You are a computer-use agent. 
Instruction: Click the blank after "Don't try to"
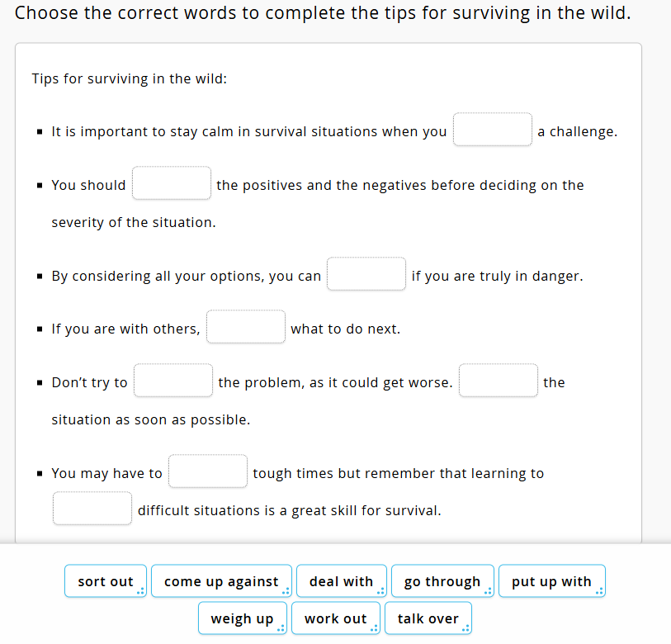[173, 381]
